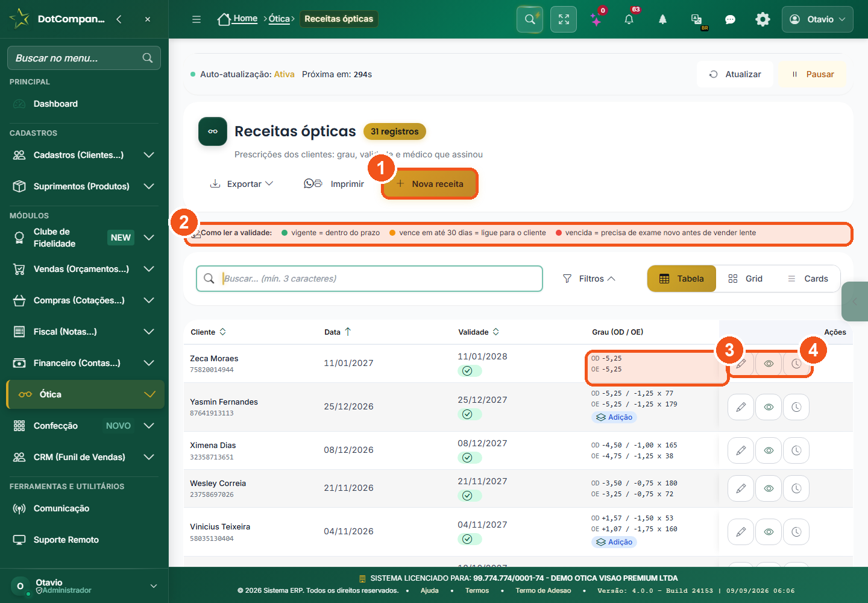Switch to Cards view tab
Image resolution: width=868 pixels, height=603 pixels.
[x=808, y=279]
